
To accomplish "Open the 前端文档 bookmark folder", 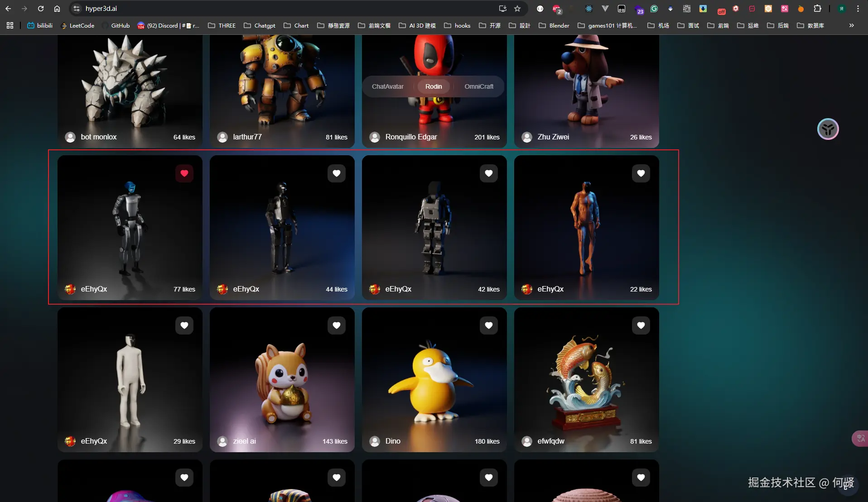I will pyautogui.click(x=374, y=25).
